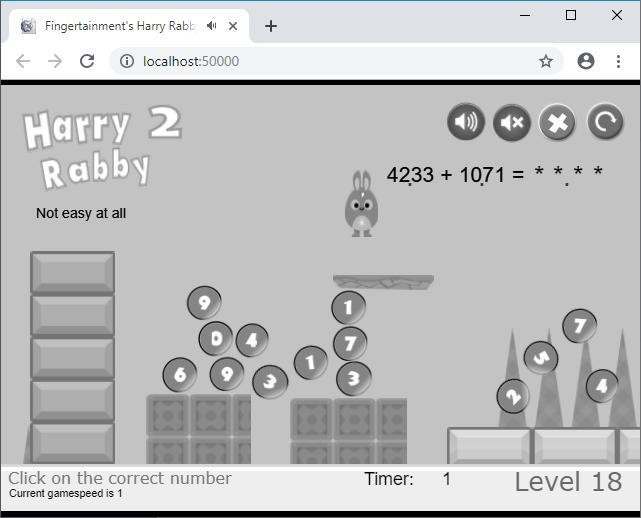This screenshot has width=641, height=518.
Task: Select the 9 ball next to the 6
Action: (x=226, y=374)
